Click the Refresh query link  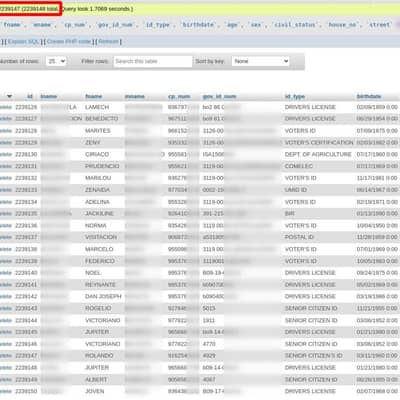tap(109, 42)
